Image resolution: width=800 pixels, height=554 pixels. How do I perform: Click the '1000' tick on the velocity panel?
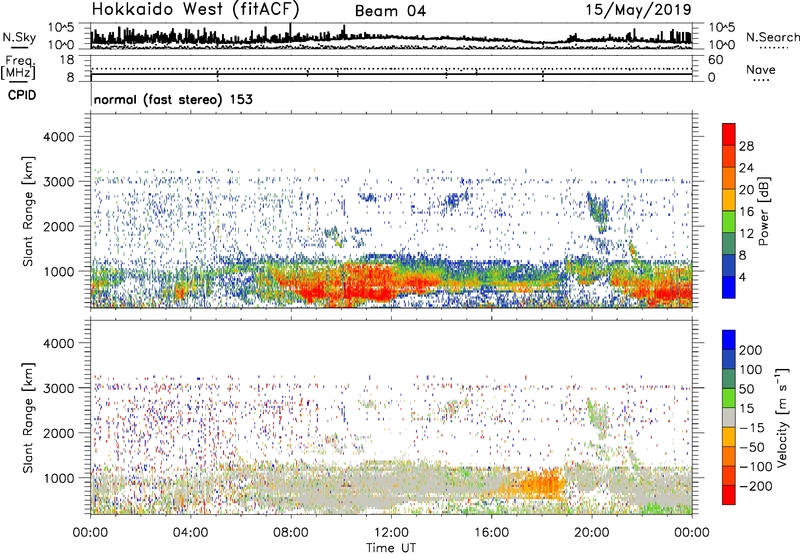tap(58, 478)
